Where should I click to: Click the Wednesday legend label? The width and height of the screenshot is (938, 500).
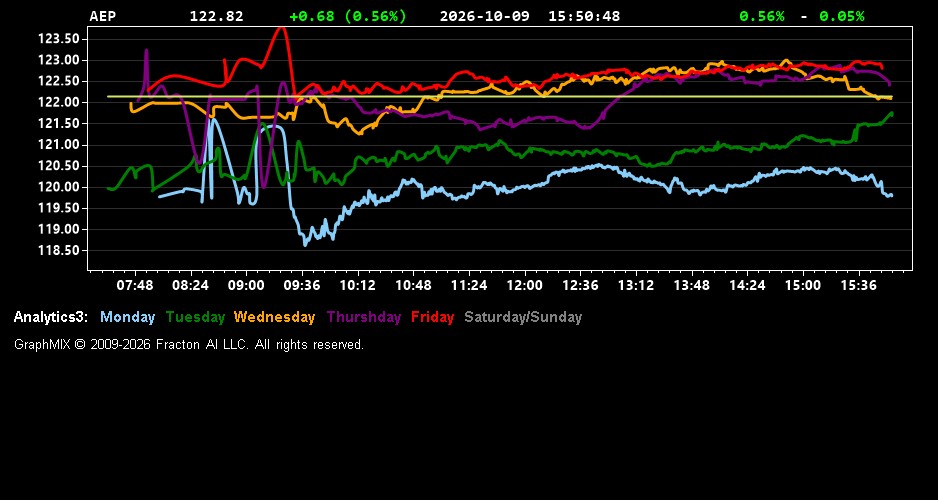point(275,318)
